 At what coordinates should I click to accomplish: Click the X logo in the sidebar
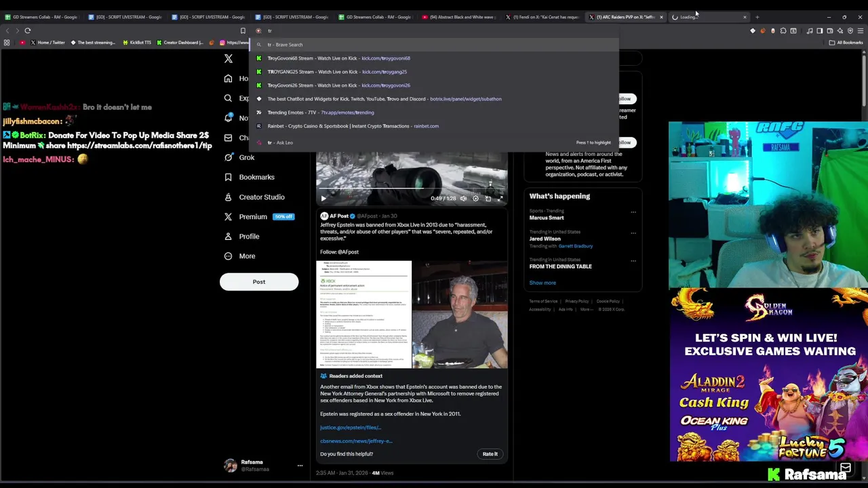[229, 59]
